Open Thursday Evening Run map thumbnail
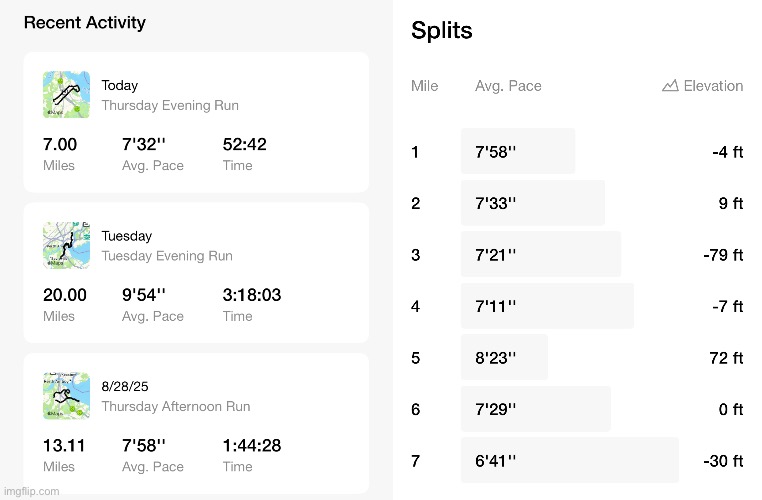This screenshot has height=500, width=762. (x=66, y=94)
